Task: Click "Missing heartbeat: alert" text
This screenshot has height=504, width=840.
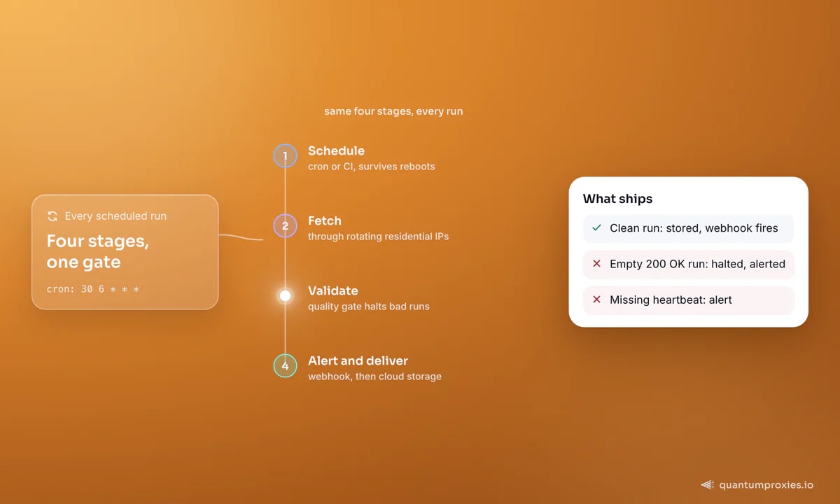Action: click(x=671, y=300)
